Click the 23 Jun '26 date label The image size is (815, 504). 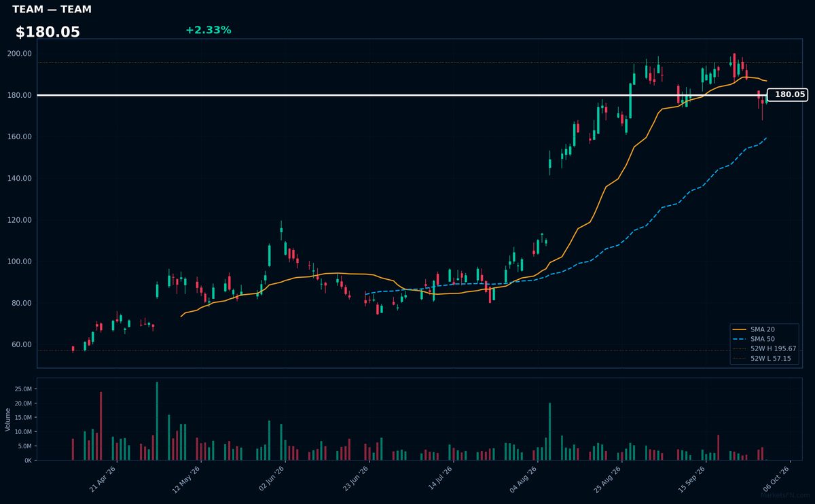[355, 479]
